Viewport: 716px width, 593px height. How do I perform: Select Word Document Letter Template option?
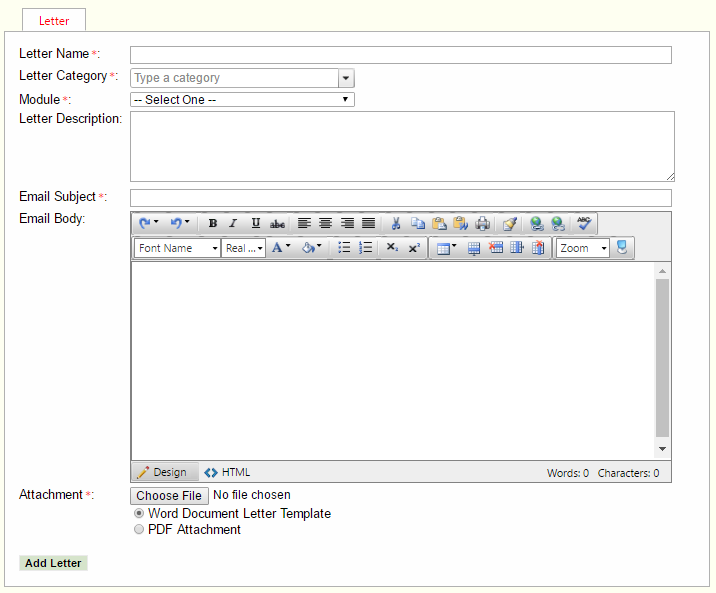pyautogui.click(x=139, y=513)
